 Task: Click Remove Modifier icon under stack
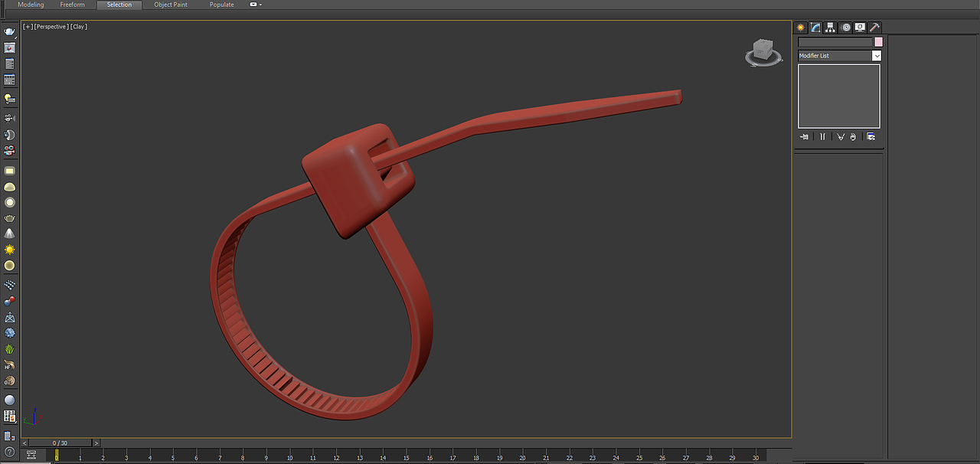pyautogui.click(x=853, y=136)
